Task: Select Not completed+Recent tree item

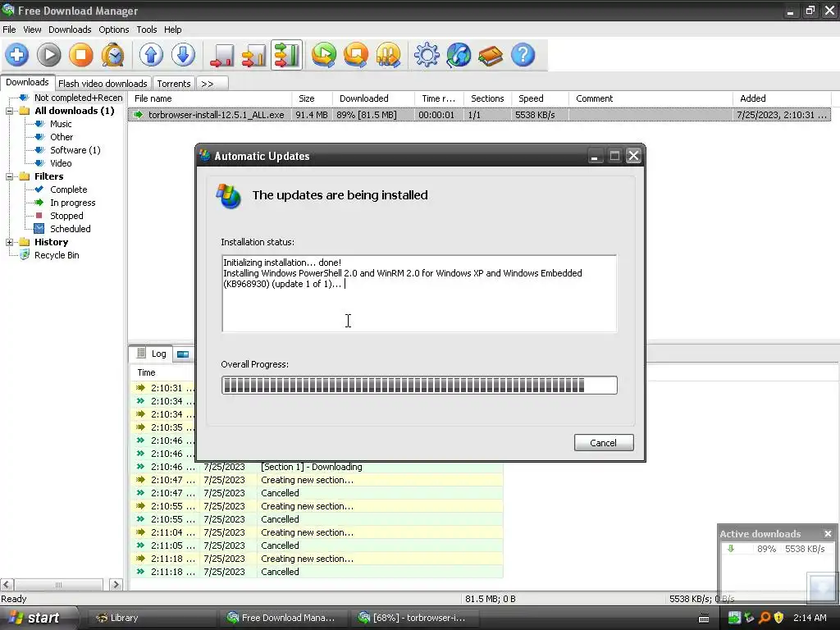Action: tap(78, 98)
